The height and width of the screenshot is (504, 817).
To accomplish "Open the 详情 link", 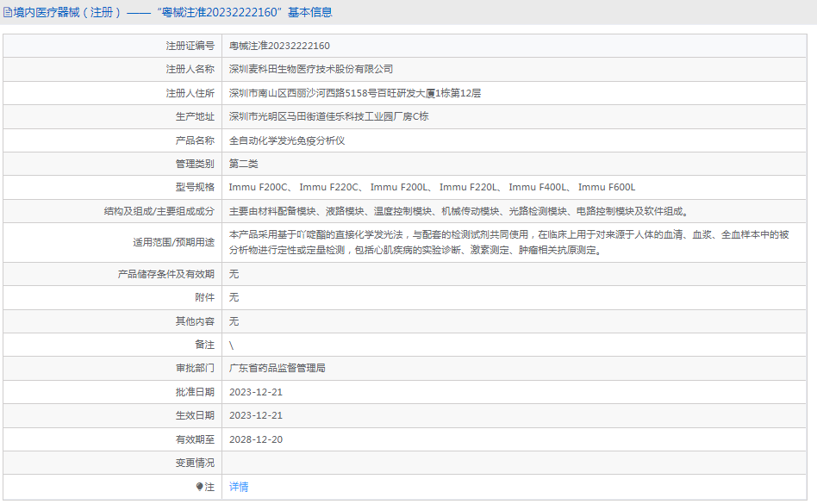I will pos(239,487).
